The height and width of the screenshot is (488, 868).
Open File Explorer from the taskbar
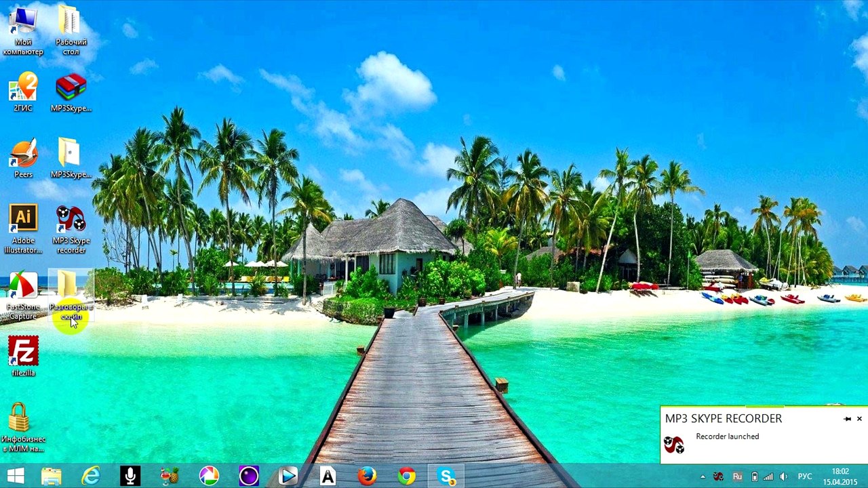tap(52, 476)
